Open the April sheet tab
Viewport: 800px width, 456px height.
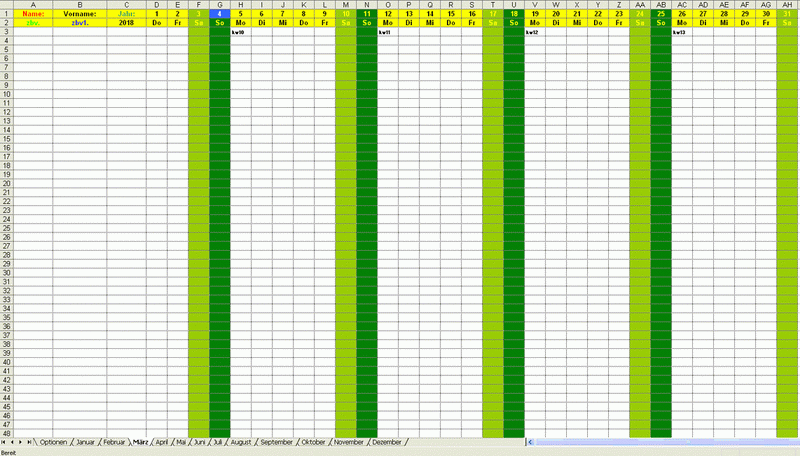[162, 442]
